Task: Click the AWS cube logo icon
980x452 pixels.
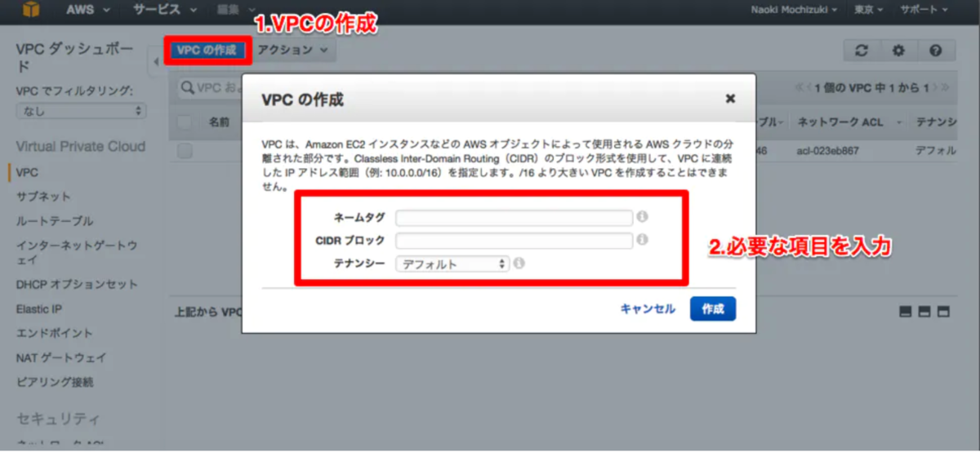Action: (x=30, y=10)
